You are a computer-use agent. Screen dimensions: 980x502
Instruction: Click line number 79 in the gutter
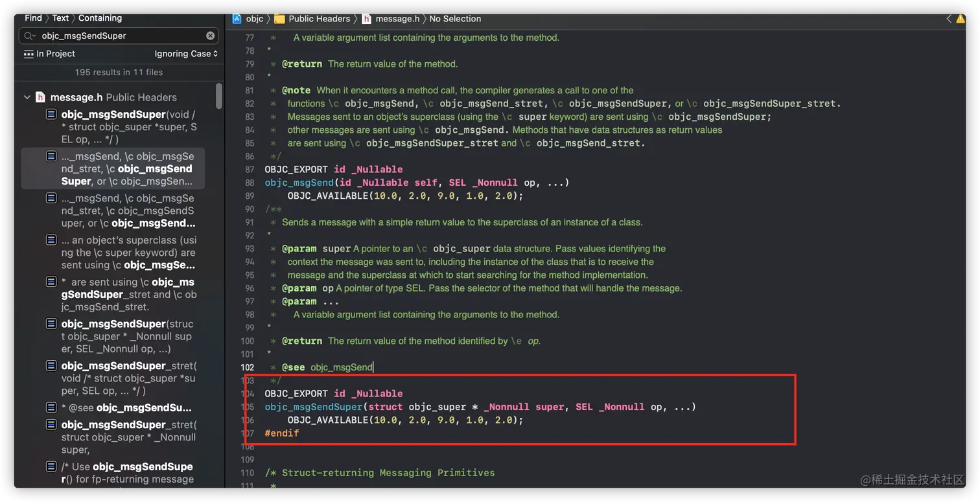pos(250,64)
